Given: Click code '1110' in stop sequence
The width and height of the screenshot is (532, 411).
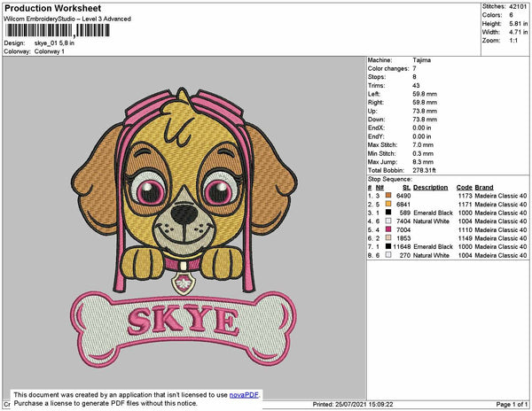Looking at the screenshot, I should click(465, 229).
